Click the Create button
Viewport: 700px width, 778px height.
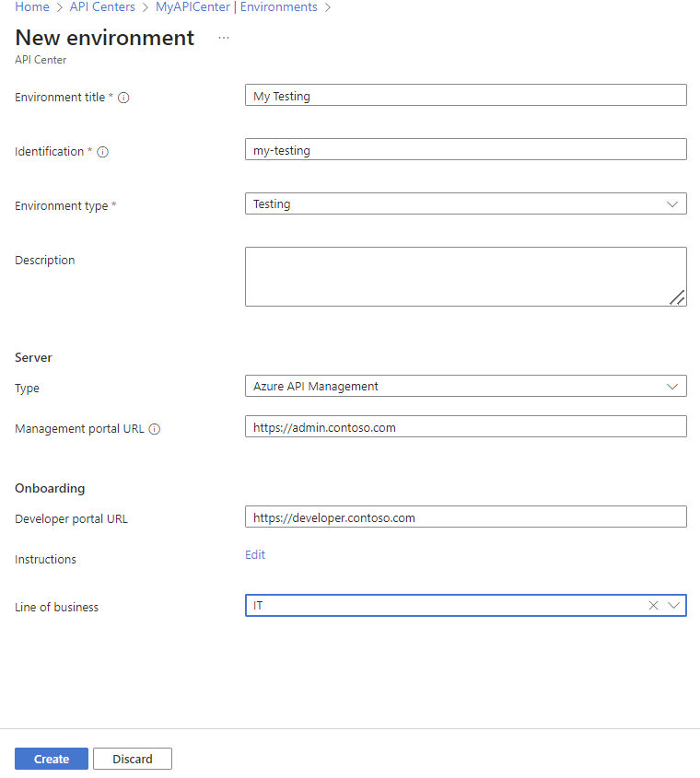click(51, 758)
